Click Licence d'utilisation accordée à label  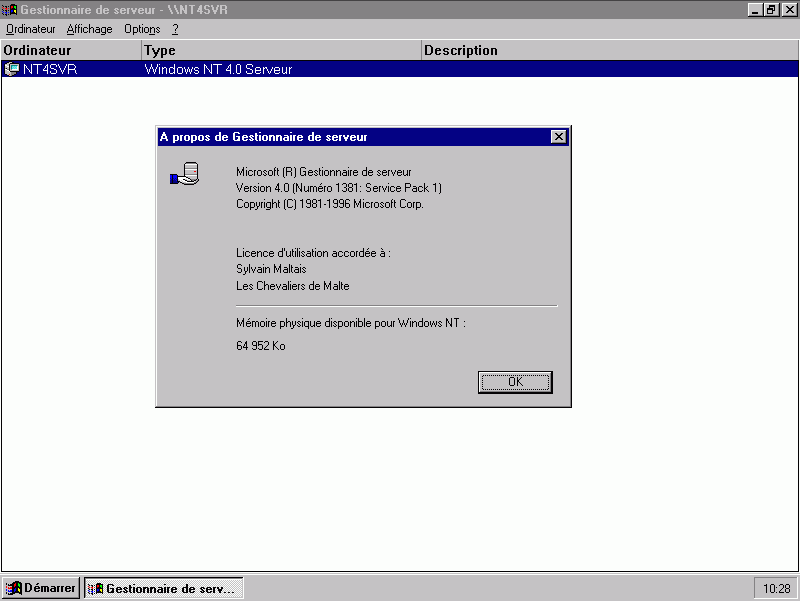click(x=313, y=253)
